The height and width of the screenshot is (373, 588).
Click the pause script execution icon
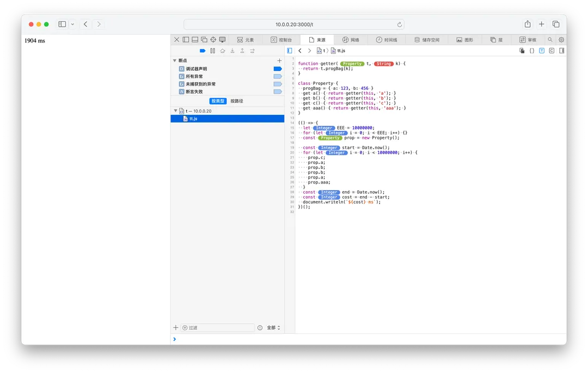pyautogui.click(x=212, y=51)
